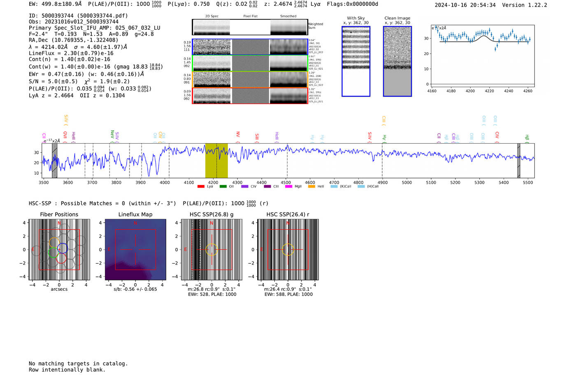Click 'No matching targets in catalog.' text
Image resolution: width=576 pixels, height=392 pixels.
[78, 364]
